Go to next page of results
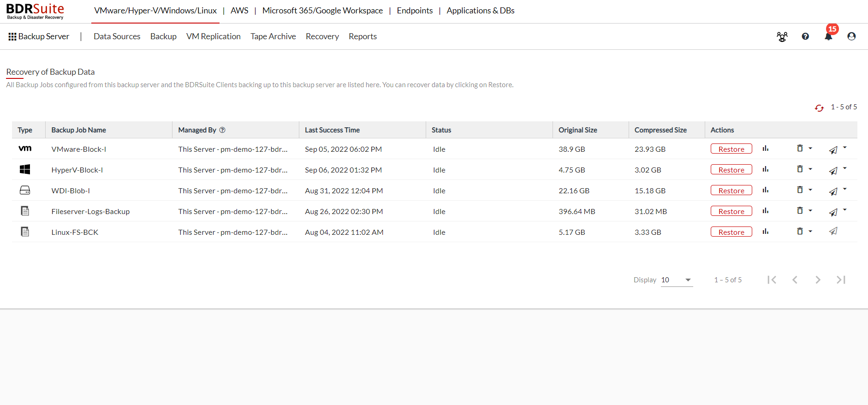 (x=818, y=280)
